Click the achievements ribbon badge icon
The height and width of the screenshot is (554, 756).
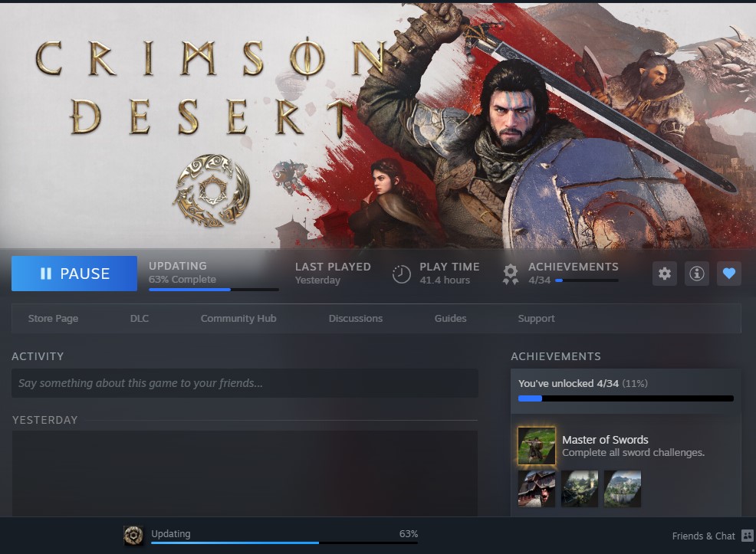pos(511,274)
